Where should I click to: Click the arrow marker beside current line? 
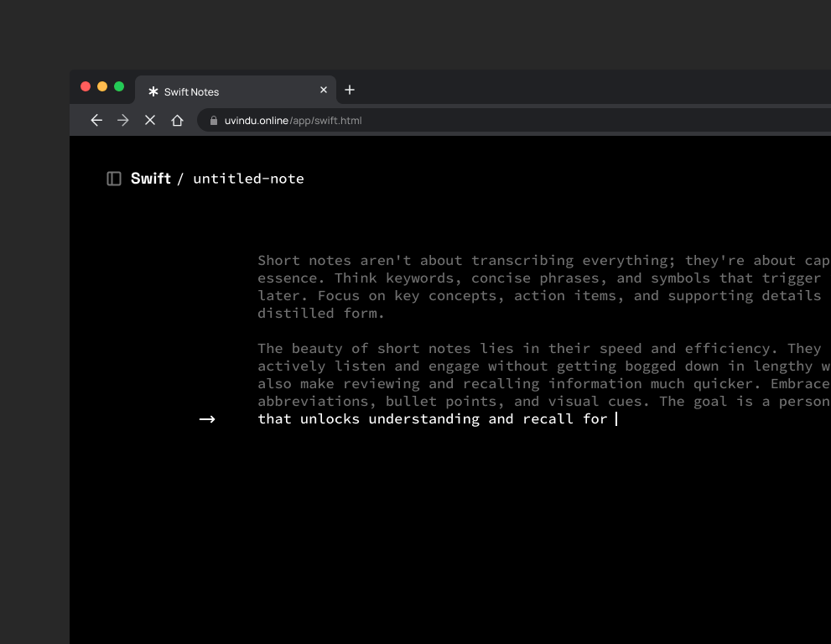click(x=207, y=419)
